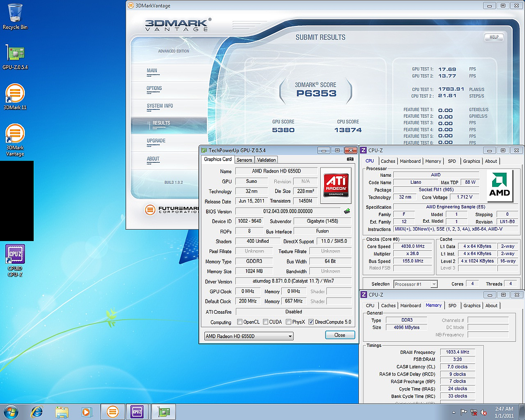Switch to CPU-Z via its taskbar button
The image size is (525, 420).
point(137,412)
